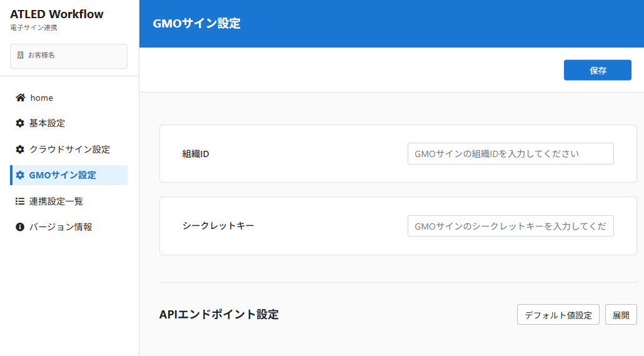The height and width of the screenshot is (356, 644).
Task: Click the gear icon beside GMOサイン設定
Action: [x=20, y=175]
